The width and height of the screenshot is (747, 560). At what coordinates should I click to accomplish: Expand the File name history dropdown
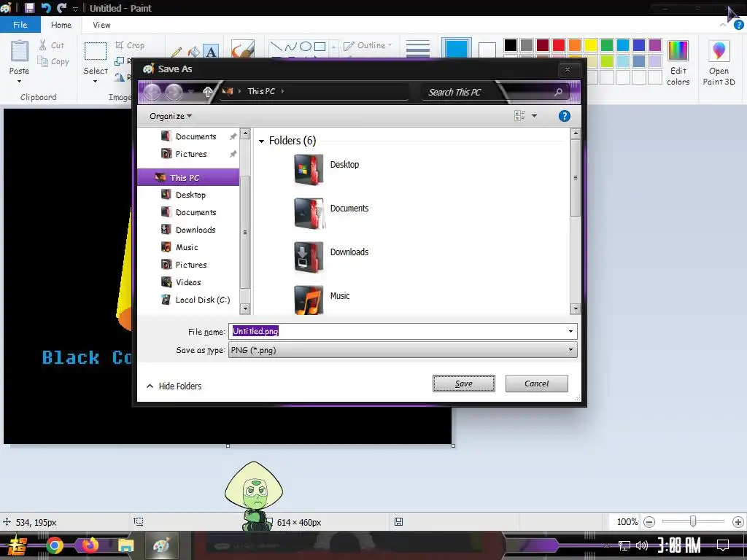point(570,332)
